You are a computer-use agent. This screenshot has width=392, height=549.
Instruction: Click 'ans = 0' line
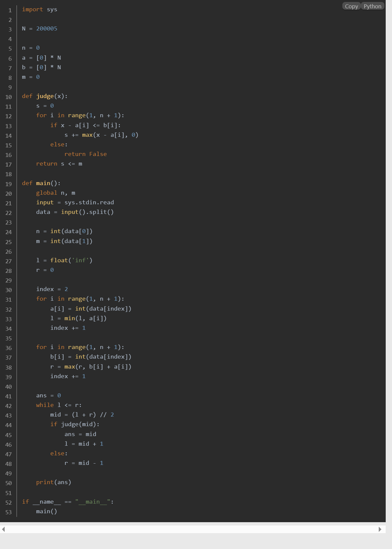coord(48,395)
